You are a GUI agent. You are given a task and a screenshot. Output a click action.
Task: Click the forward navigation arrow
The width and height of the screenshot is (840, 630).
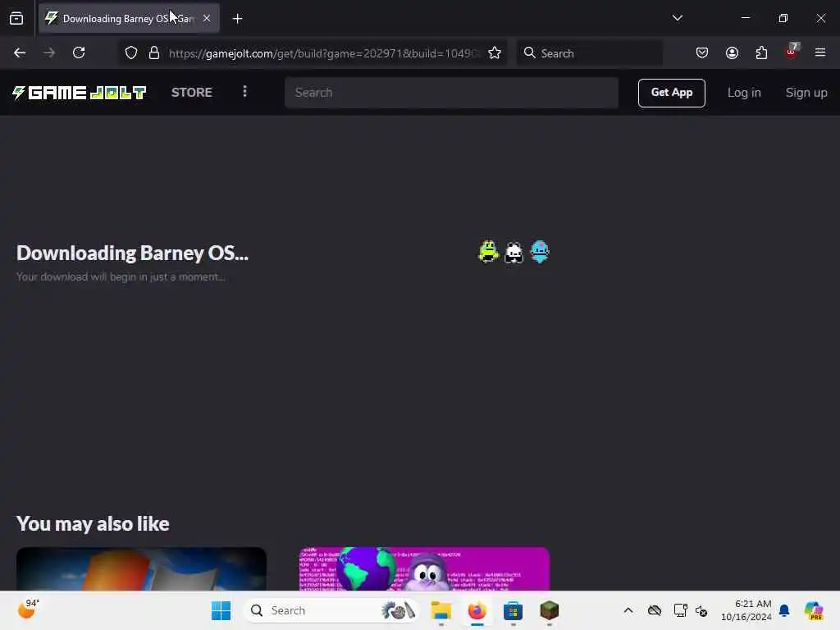click(48, 52)
